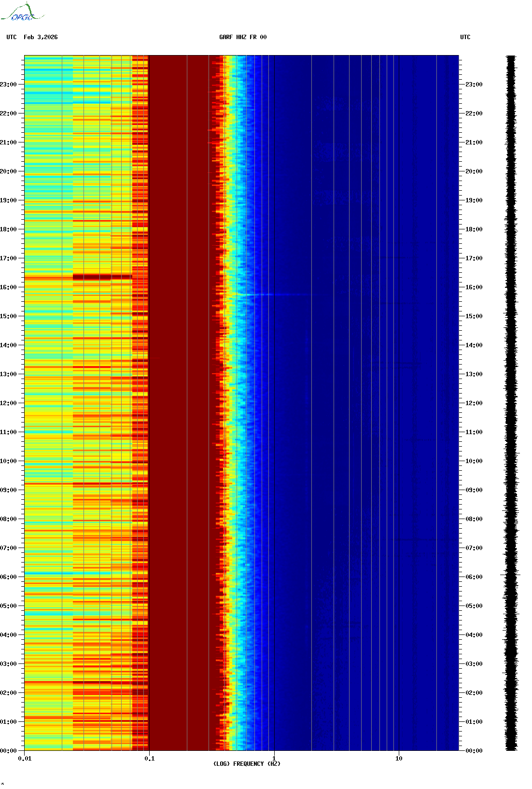Click the 10 Hz frequency axis label
532x789 pixels.
(399, 759)
